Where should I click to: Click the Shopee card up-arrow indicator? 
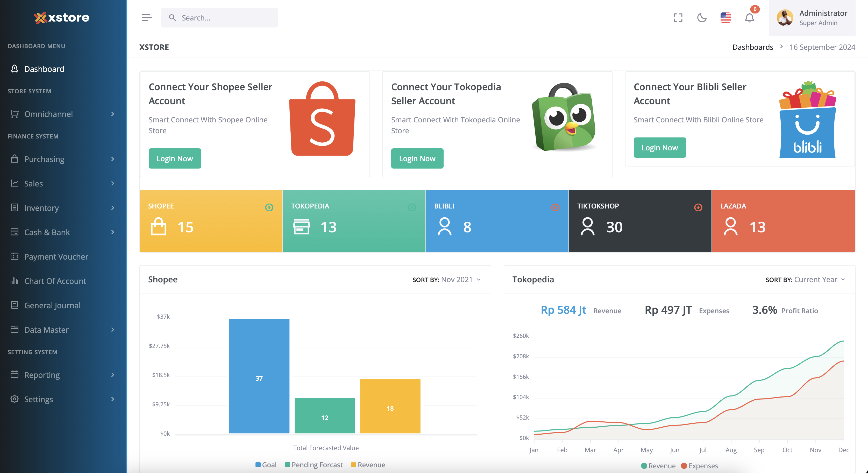pos(269,207)
